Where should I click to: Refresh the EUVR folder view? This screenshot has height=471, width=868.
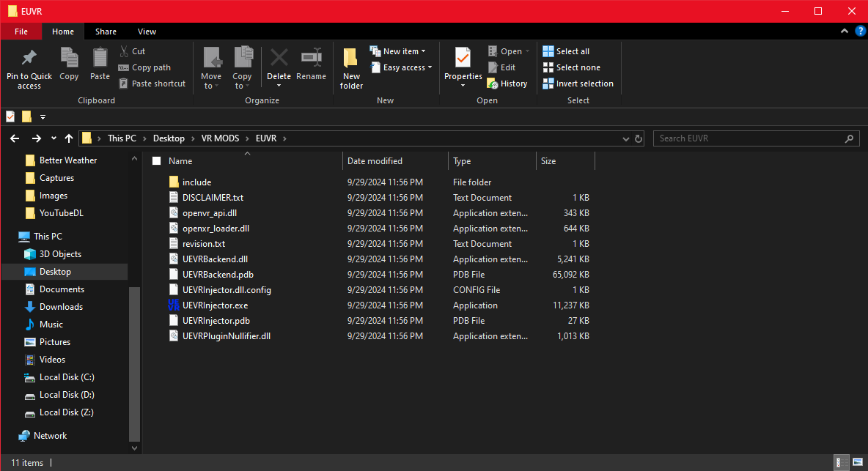pyautogui.click(x=639, y=138)
